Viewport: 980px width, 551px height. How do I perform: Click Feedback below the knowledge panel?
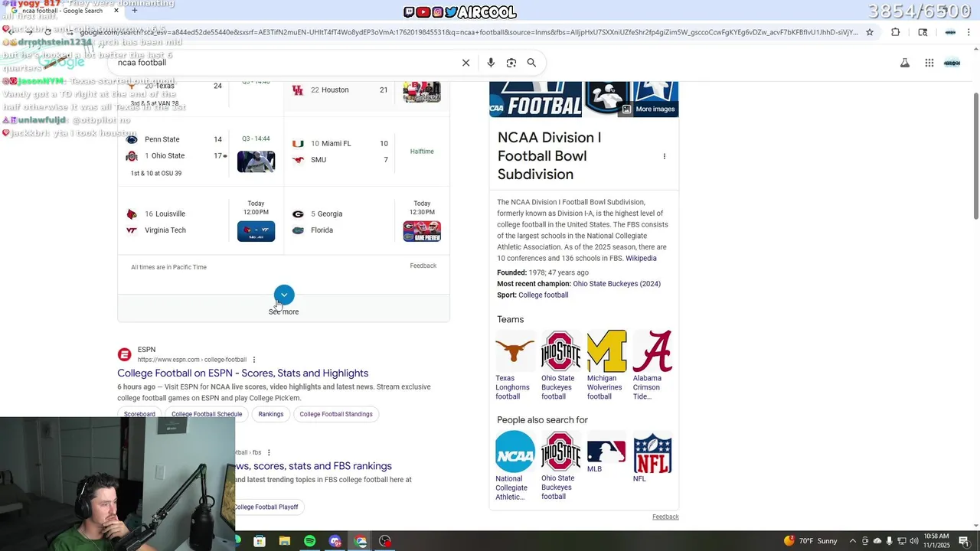(665, 517)
